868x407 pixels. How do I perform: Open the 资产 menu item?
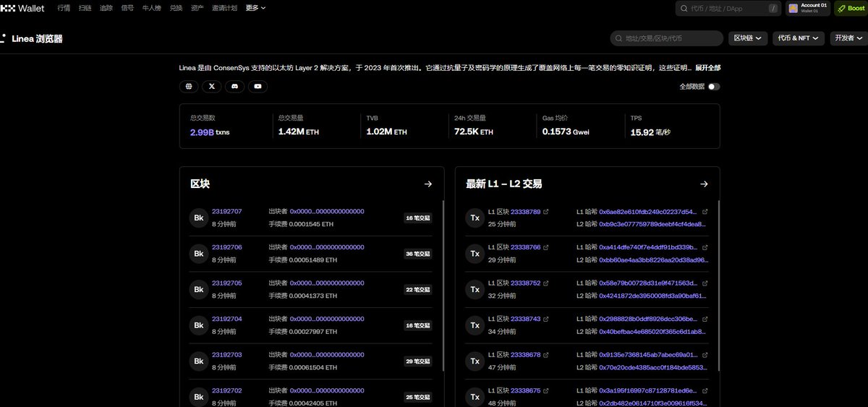pos(197,8)
